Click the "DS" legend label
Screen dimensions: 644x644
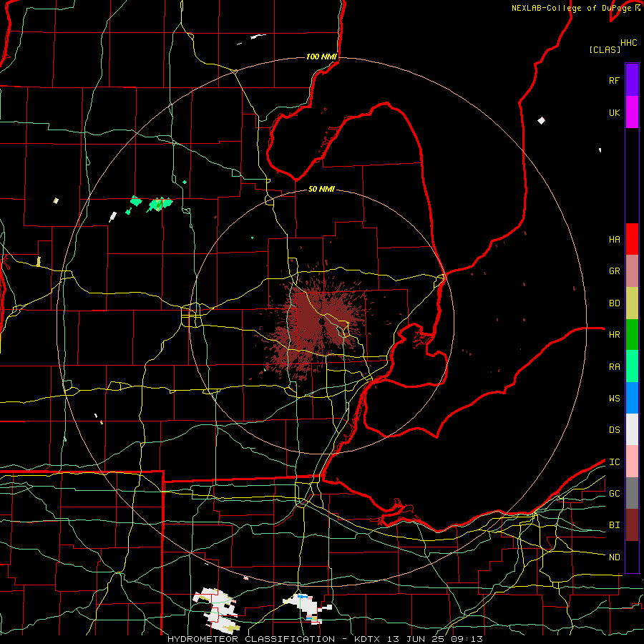pyautogui.click(x=614, y=430)
